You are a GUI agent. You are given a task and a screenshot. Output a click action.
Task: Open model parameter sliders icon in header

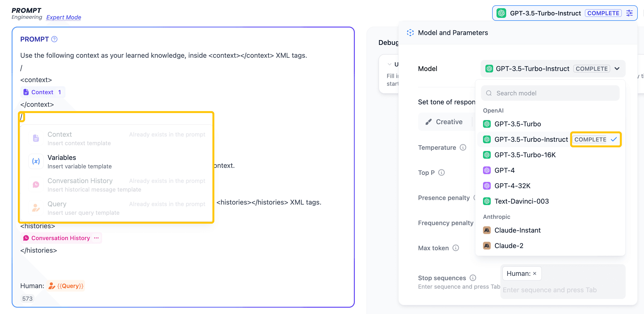tap(629, 13)
